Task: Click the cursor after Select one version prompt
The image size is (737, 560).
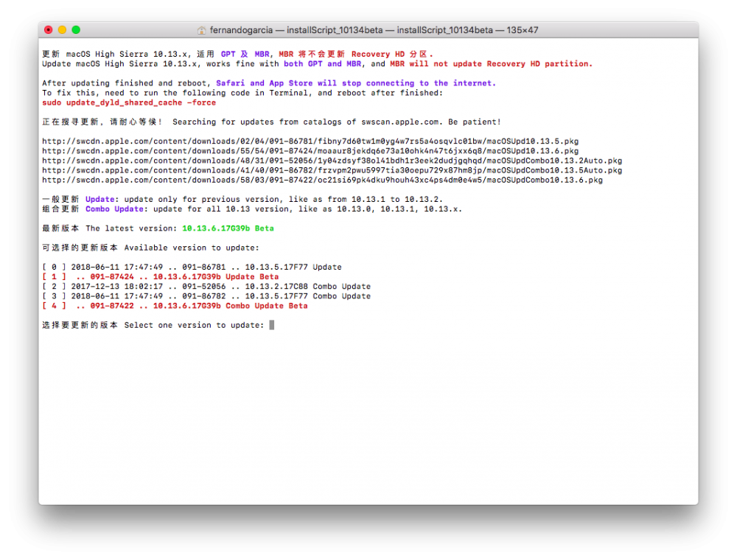Action: 272,325
